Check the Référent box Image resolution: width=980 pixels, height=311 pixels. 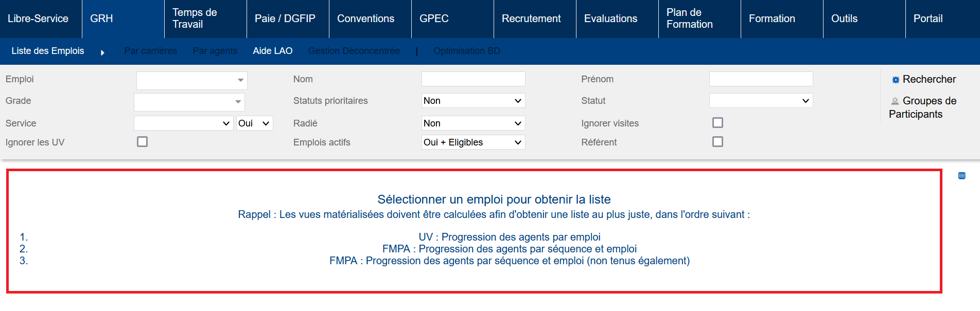coord(717,142)
